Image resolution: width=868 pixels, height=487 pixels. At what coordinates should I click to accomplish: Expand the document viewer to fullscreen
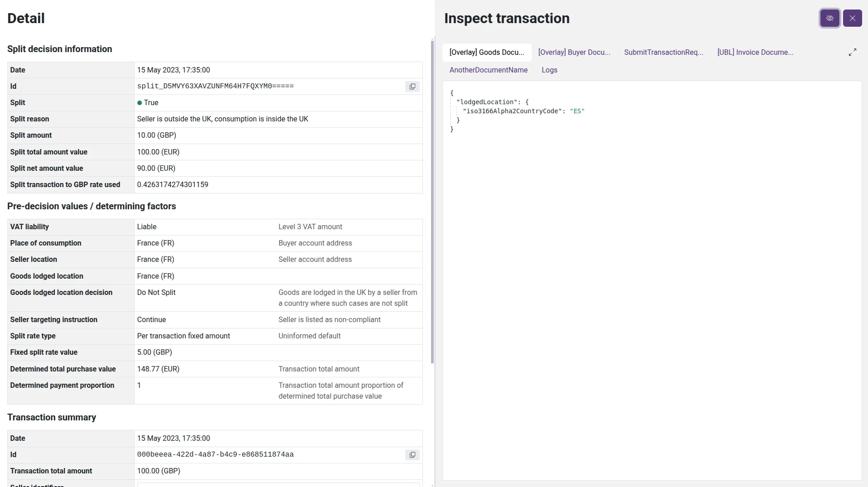point(852,52)
